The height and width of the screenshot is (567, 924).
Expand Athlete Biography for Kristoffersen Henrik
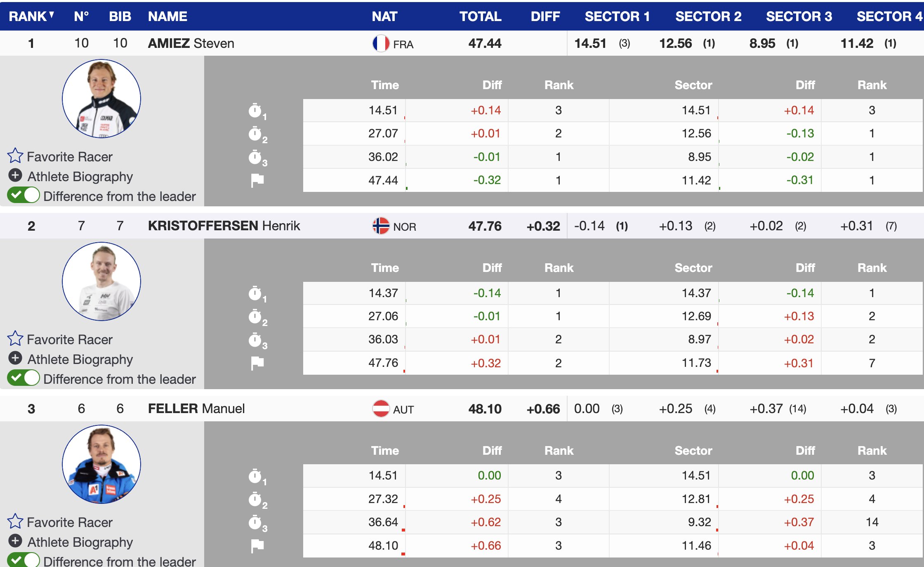[x=15, y=359]
